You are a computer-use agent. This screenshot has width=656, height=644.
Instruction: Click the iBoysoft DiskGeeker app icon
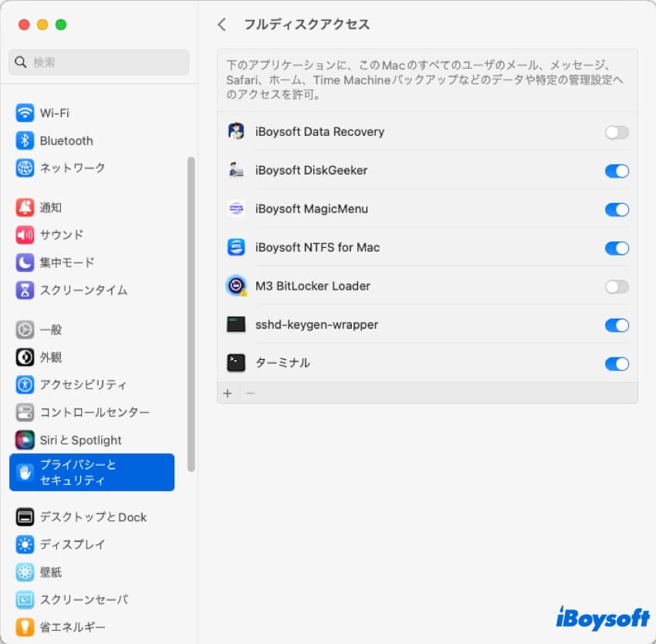pyautogui.click(x=236, y=170)
